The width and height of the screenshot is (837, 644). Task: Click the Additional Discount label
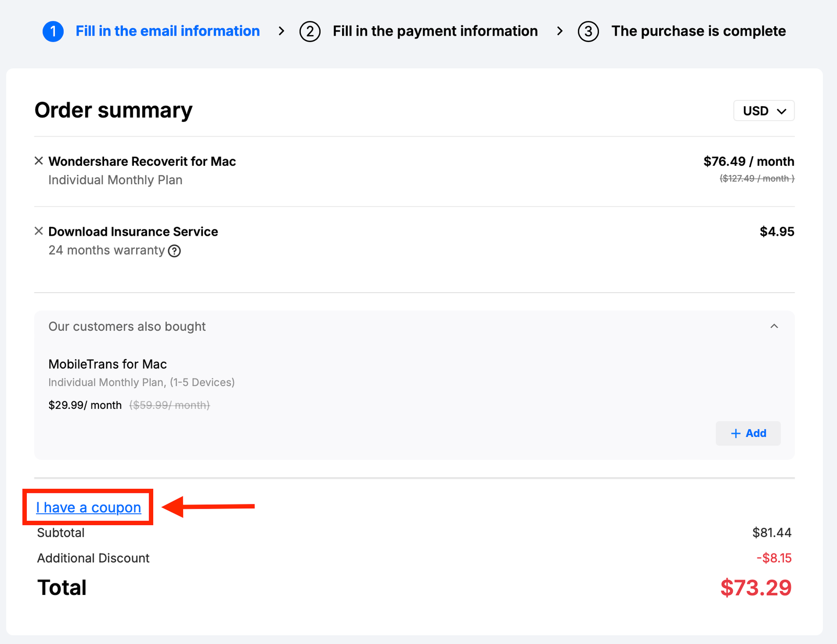click(x=93, y=558)
